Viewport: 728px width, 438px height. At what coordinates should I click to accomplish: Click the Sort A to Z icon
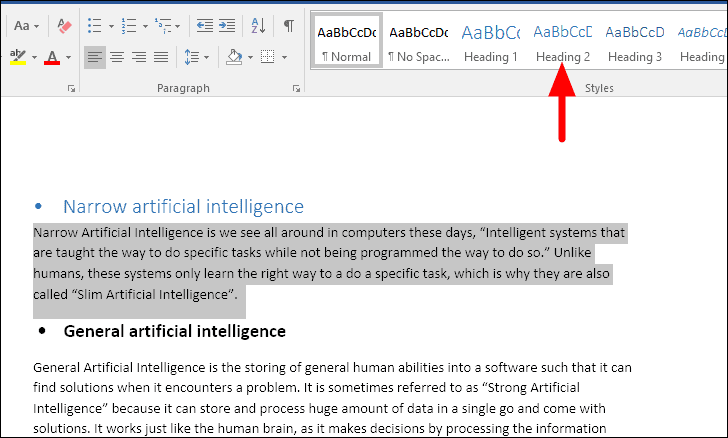click(x=258, y=26)
